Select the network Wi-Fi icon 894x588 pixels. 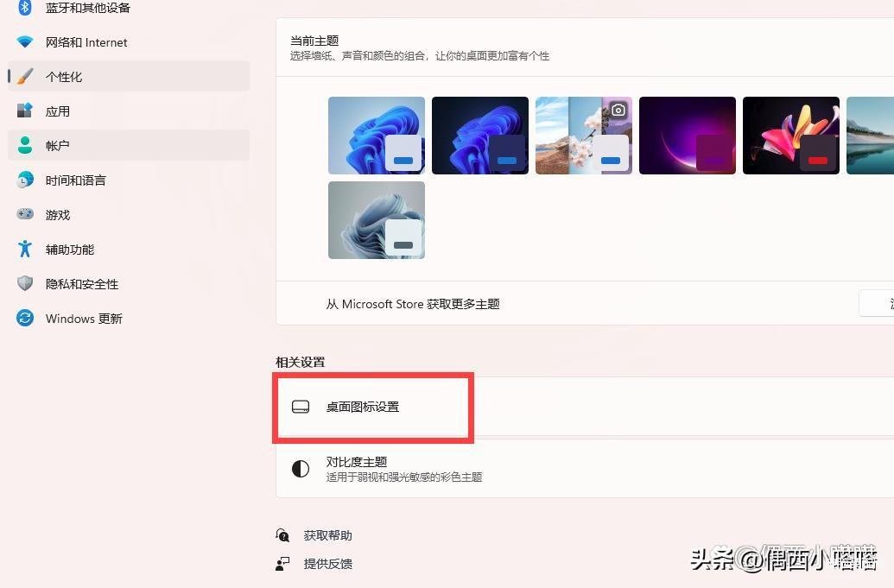(24, 41)
